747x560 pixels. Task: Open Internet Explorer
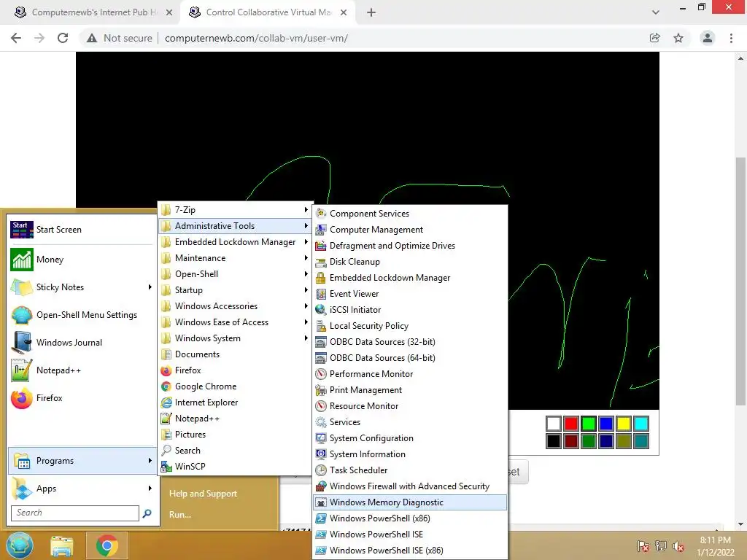point(235,402)
